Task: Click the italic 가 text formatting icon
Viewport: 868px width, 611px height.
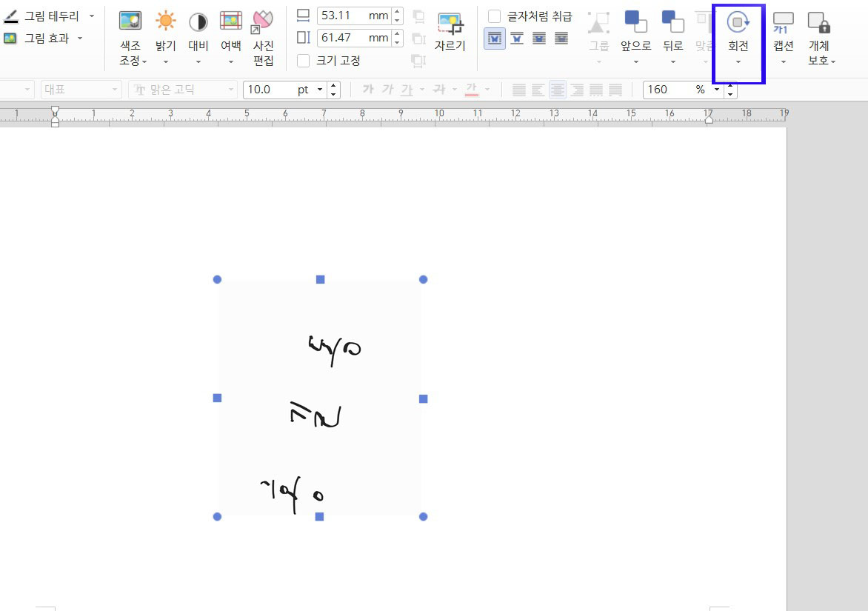Action: coord(387,89)
